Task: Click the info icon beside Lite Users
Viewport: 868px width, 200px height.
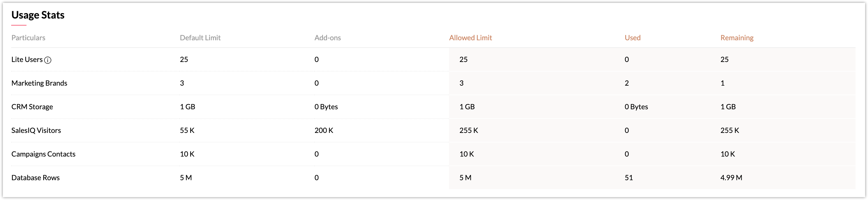Action: tap(48, 60)
